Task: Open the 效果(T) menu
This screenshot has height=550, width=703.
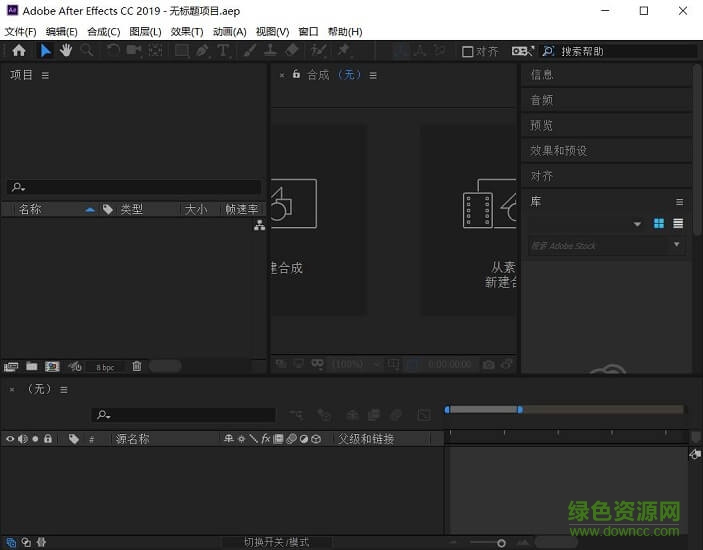Action: point(187,32)
